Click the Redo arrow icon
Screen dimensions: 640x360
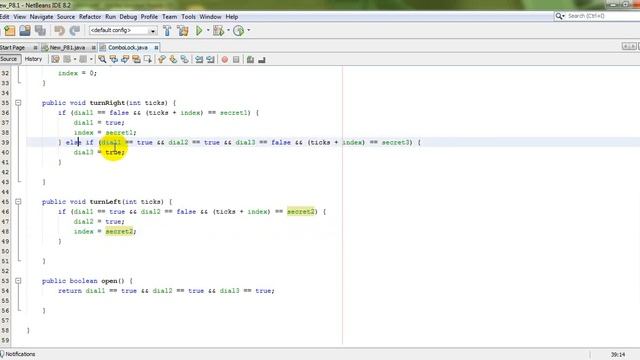(x=75, y=31)
